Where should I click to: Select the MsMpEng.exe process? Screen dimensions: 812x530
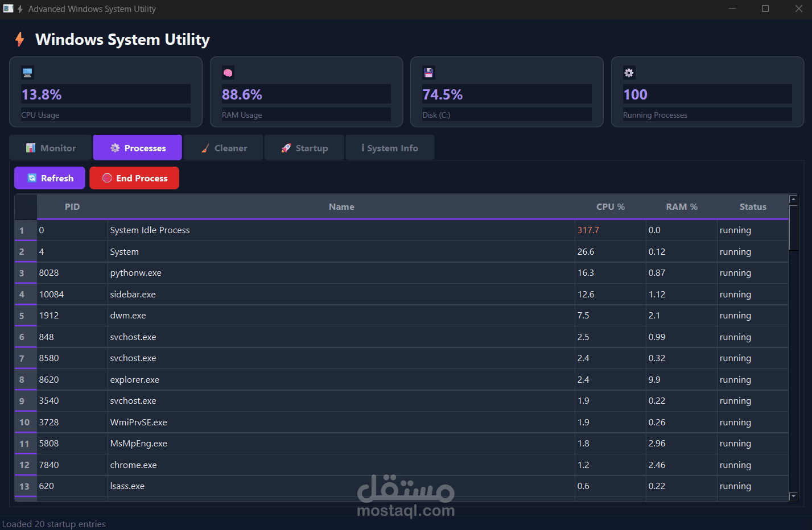[x=401, y=444]
